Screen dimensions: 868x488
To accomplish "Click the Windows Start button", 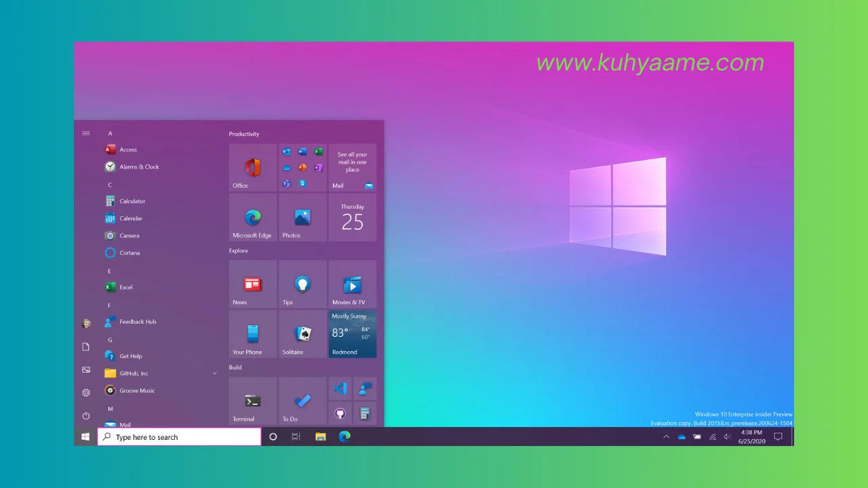I will [x=85, y=437].
